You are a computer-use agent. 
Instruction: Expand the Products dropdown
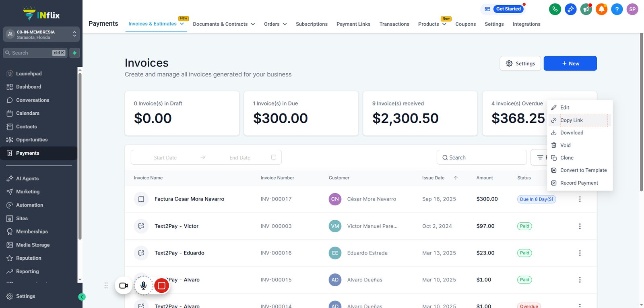[x=444, y=24]
